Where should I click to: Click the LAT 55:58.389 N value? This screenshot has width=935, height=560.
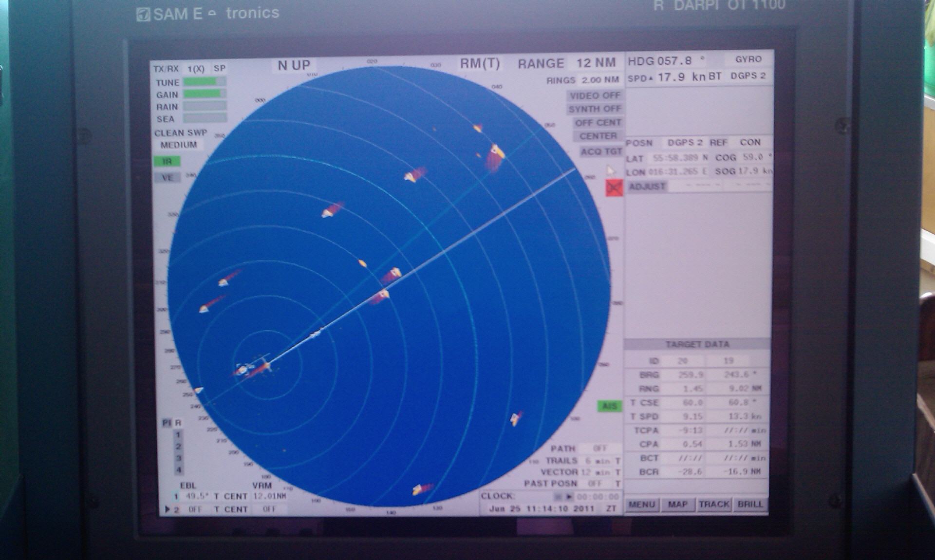pos(680,158)
